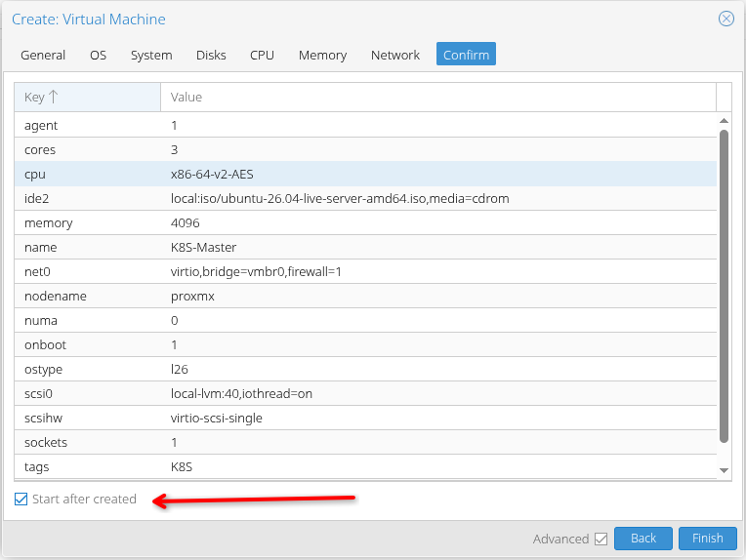Switch to the General tab

point(43,56)
